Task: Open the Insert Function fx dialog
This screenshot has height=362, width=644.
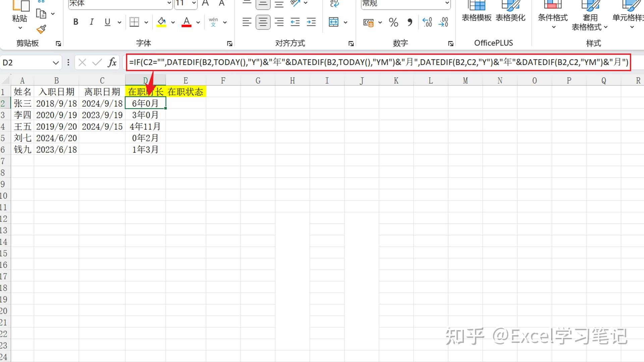Action: coord(112,62)
